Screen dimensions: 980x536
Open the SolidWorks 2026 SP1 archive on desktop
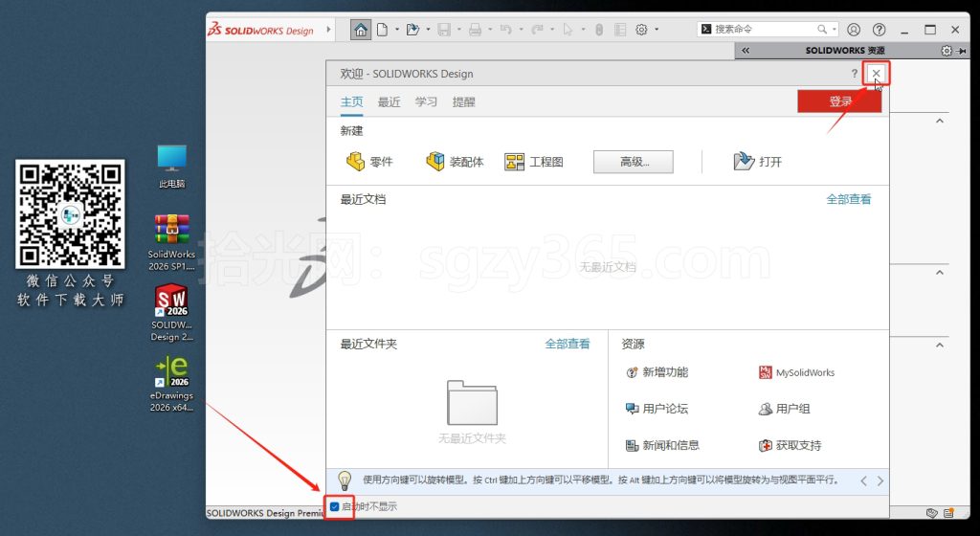coord(171,242)
